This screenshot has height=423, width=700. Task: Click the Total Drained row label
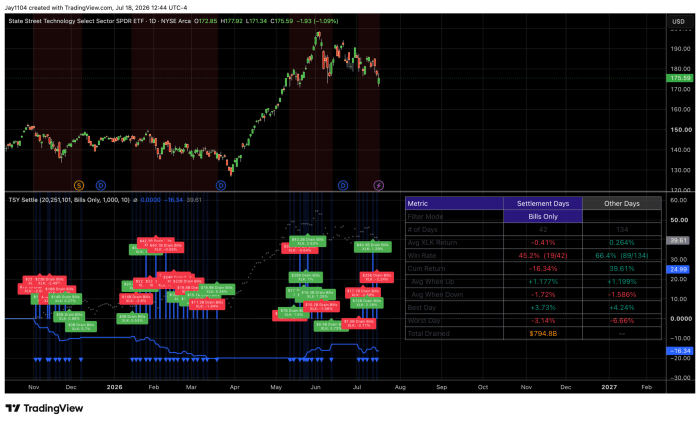(429, 333)
